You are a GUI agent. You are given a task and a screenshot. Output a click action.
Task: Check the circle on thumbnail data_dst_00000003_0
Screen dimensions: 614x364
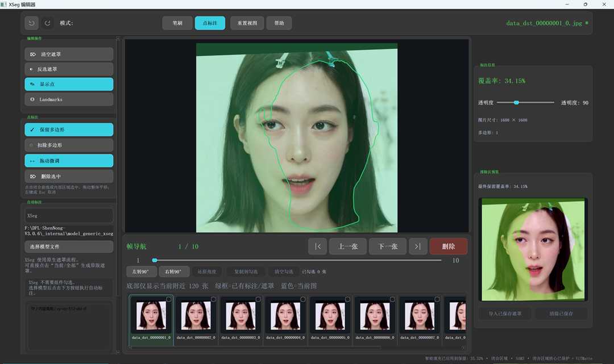[258, 299]
